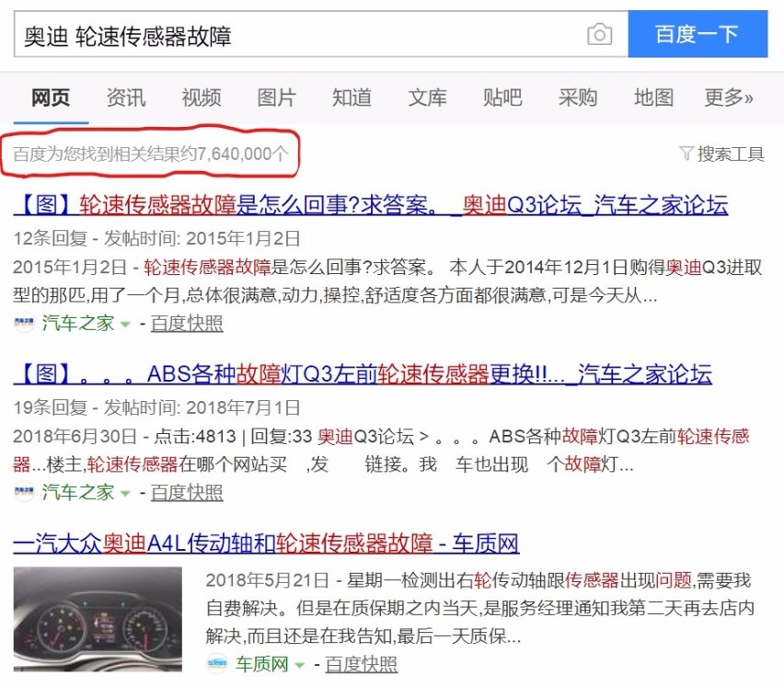Open 百度快照 for the 12条回复 result
784x687 pixels.
pyautogui.click(x=187, y=324)
